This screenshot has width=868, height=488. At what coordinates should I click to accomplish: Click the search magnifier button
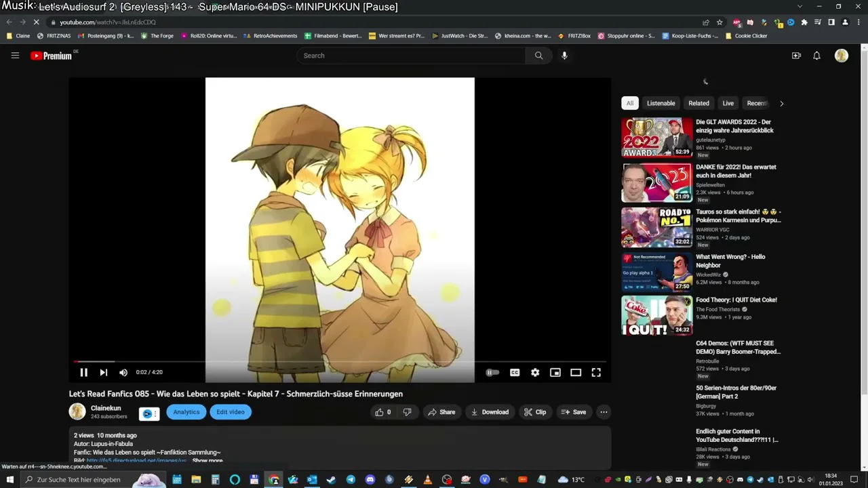tap(539, 56)
